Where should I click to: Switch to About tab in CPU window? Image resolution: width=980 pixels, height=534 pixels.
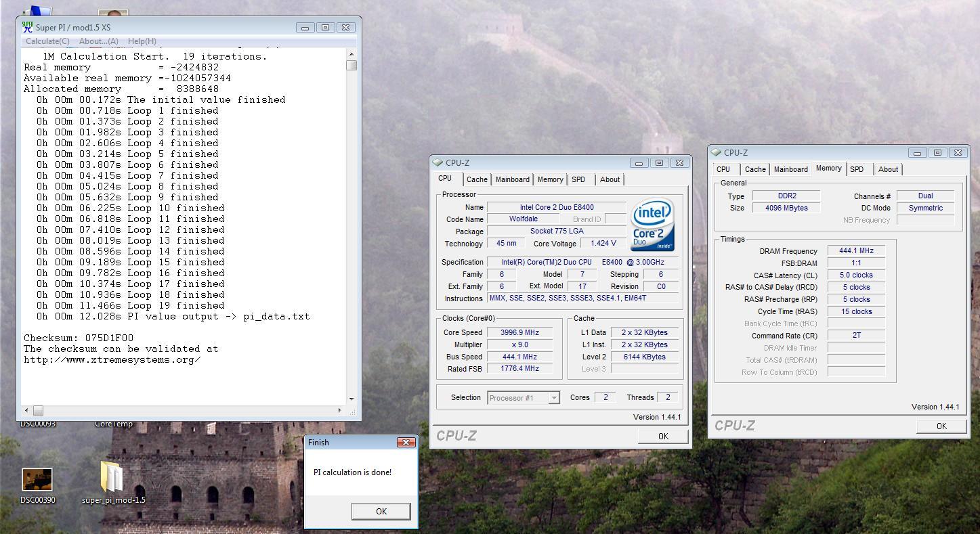coord(610,179)
